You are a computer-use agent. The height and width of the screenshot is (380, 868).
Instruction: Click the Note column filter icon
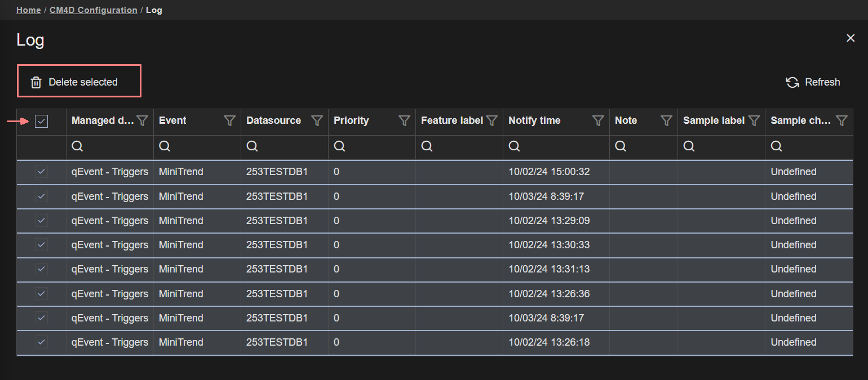pyautogui.click(x=666, y=120)
